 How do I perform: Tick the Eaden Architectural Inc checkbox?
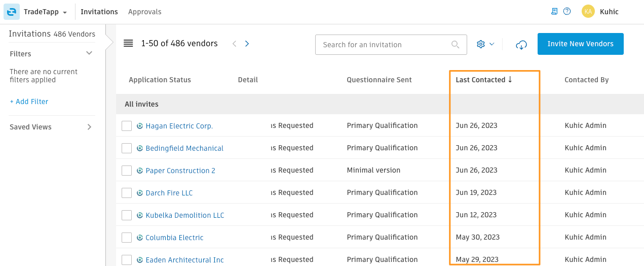point(127,260)
